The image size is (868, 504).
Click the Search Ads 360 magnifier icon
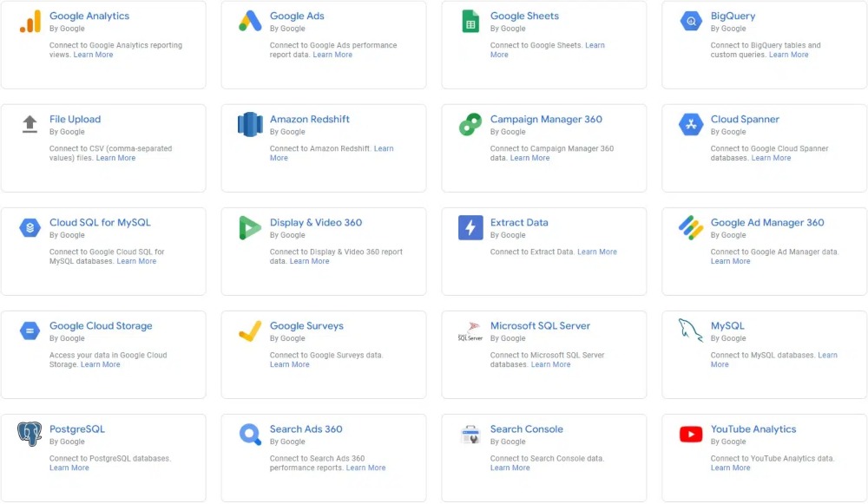(x=250, y=435)
